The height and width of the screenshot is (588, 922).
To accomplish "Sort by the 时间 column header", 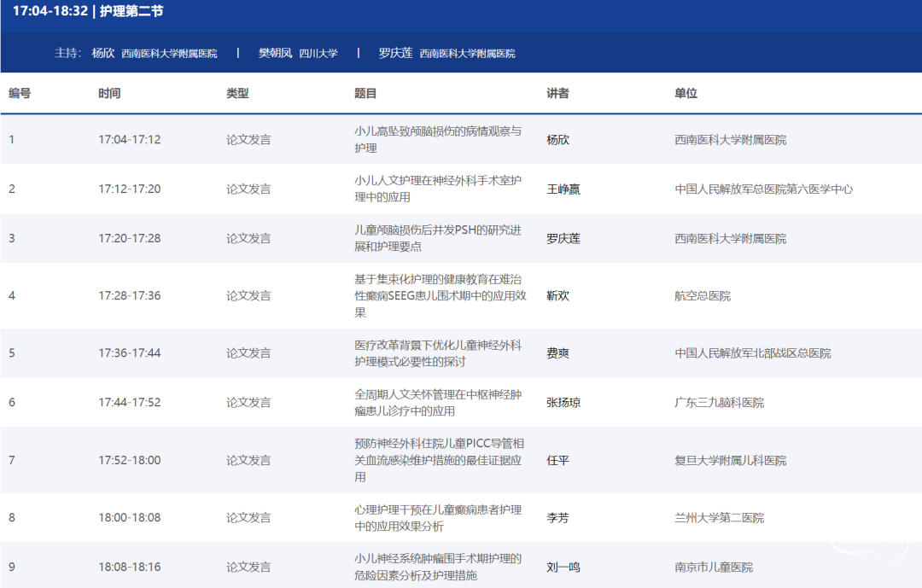I will pos(109,93).
